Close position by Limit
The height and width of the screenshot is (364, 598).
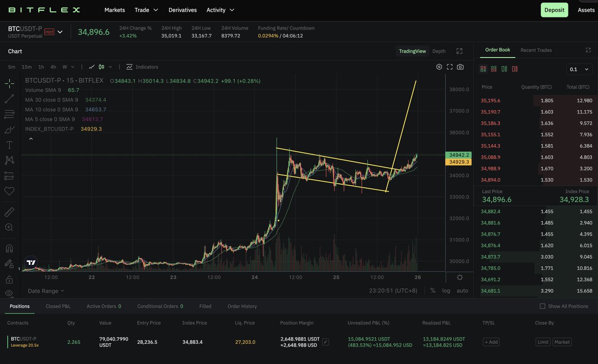coord(543,342)
